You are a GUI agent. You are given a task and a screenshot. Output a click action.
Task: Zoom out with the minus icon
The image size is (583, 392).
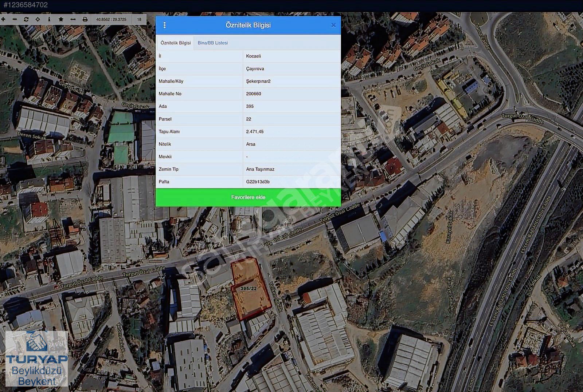tap(15, 19)
